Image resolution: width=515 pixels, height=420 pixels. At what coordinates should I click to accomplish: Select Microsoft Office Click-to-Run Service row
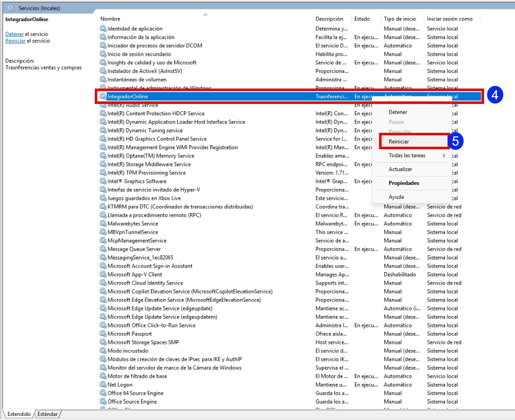pos(290,325)
